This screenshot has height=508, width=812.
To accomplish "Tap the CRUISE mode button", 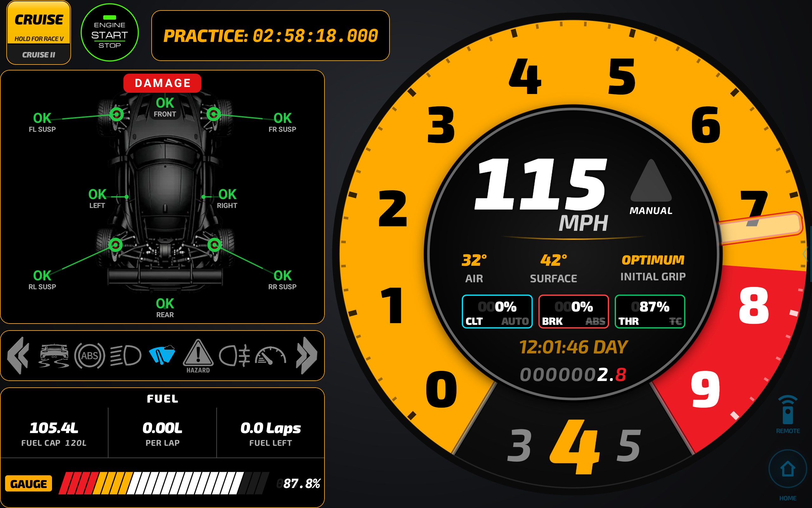I will (39, 22).
